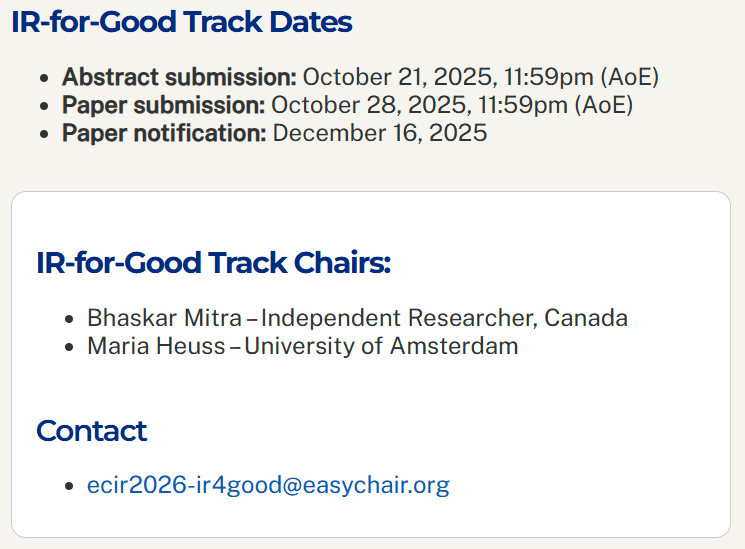Screen dimensions: 745x549
Task: Click the bullet beside the email address
Action: 68,487
